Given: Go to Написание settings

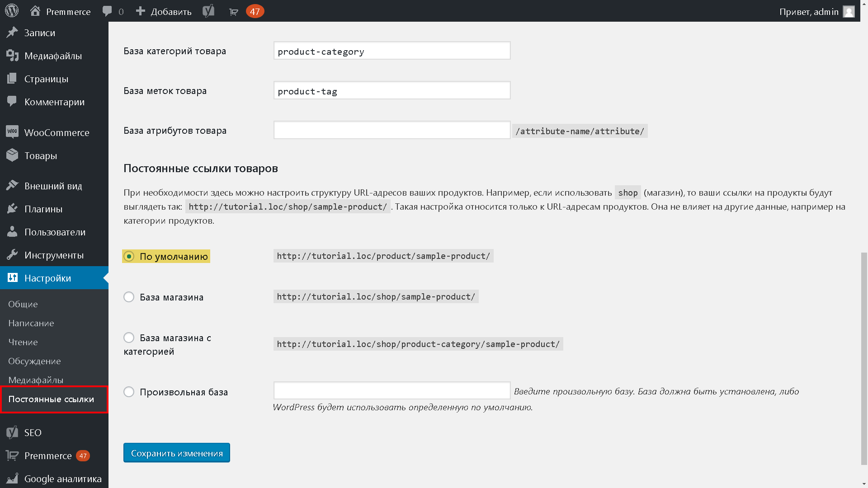Looking at the screenshot, I should [x=31, y=323].
